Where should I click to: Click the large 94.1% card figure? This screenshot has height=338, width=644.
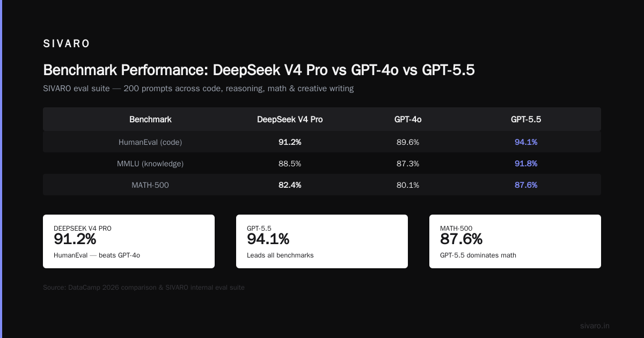[268, 239]
